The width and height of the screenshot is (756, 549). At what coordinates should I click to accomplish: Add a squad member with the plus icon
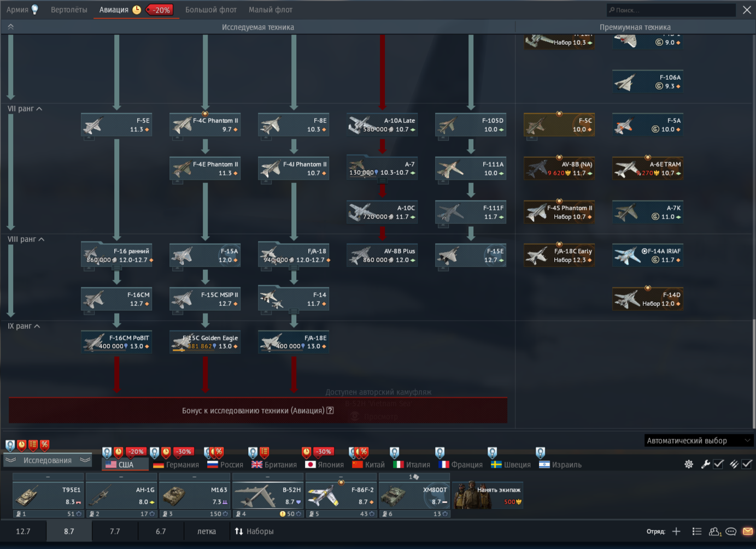676,531
